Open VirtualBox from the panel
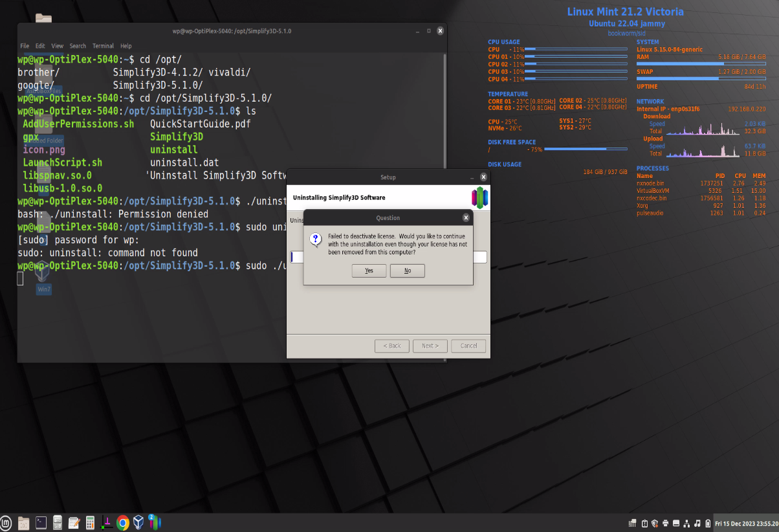This screenshot has height=532, width=779. tap(138, 522)
